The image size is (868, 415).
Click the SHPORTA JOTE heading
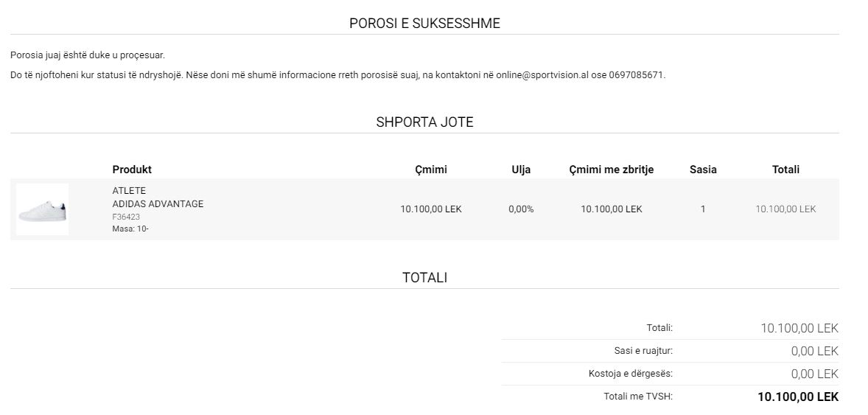click(x=424, y=122)
